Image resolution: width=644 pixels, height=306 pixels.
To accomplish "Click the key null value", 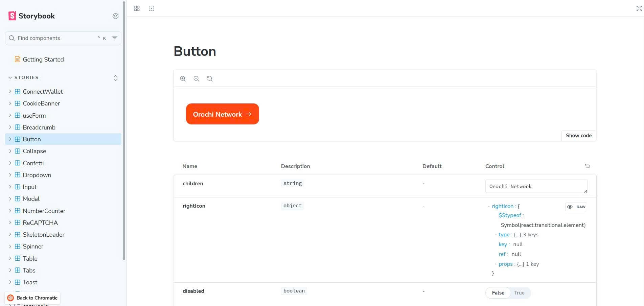I will click(x=518, y=244).
